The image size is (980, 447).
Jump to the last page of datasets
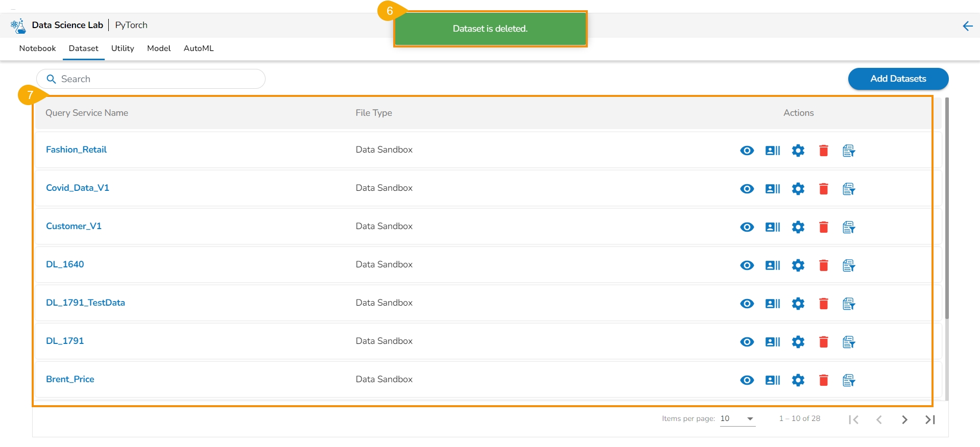(930, 419)
